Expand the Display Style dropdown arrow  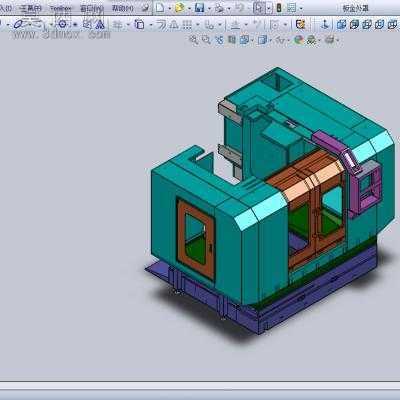click(271, 41)
